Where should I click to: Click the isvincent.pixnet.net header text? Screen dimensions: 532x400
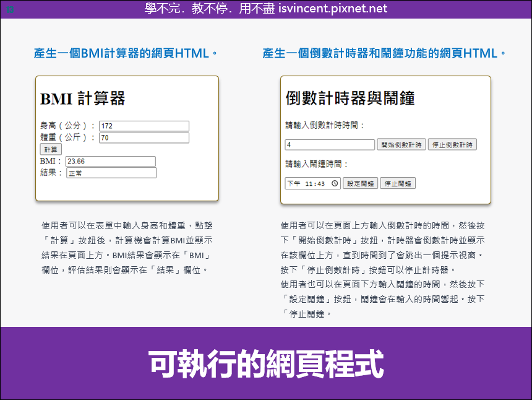tap(333, 9)
